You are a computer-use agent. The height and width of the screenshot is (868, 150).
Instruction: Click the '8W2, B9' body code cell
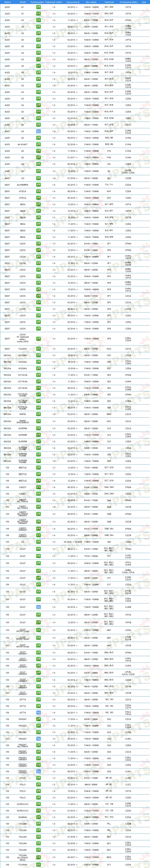tap(109, 138)
